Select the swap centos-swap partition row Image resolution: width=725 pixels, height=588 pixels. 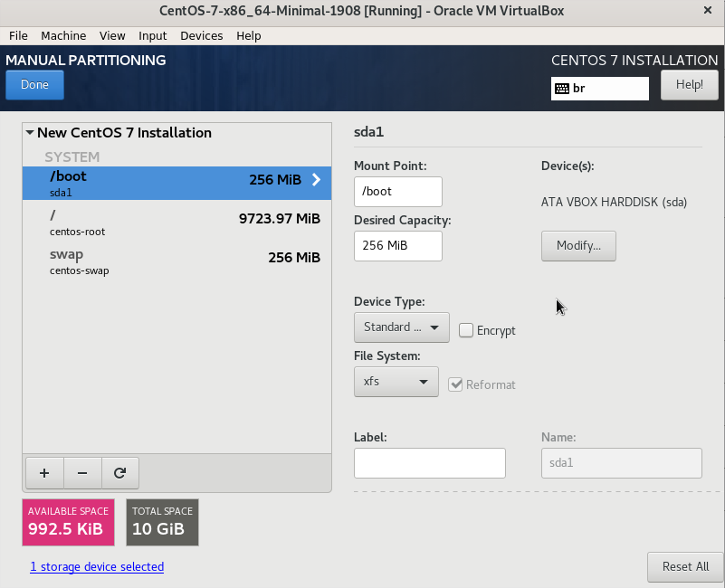[x=177, y=261]
